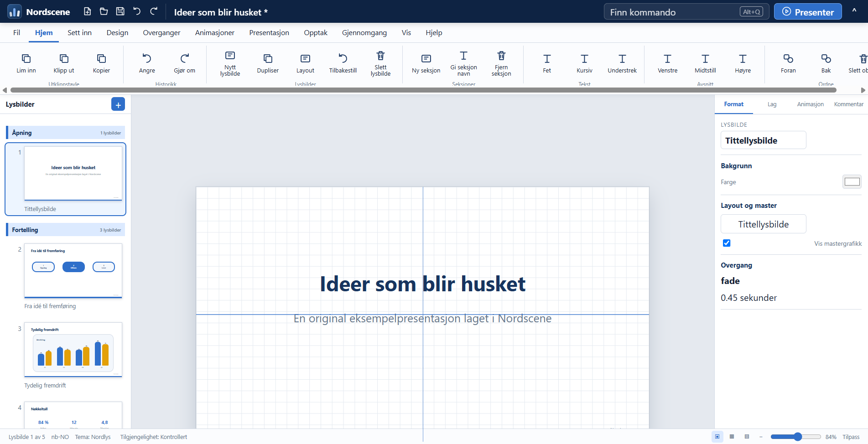Switch to slide sorter grid view
This screenshot has height=444, width=868.
click(x=732, y=437)
